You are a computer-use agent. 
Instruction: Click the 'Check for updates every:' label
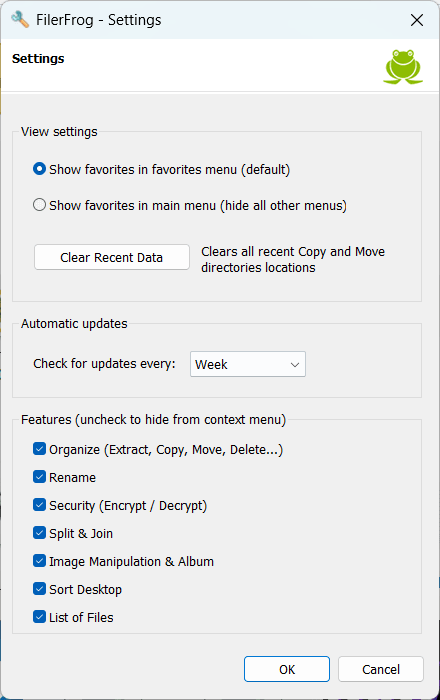(x=104, y=363)
